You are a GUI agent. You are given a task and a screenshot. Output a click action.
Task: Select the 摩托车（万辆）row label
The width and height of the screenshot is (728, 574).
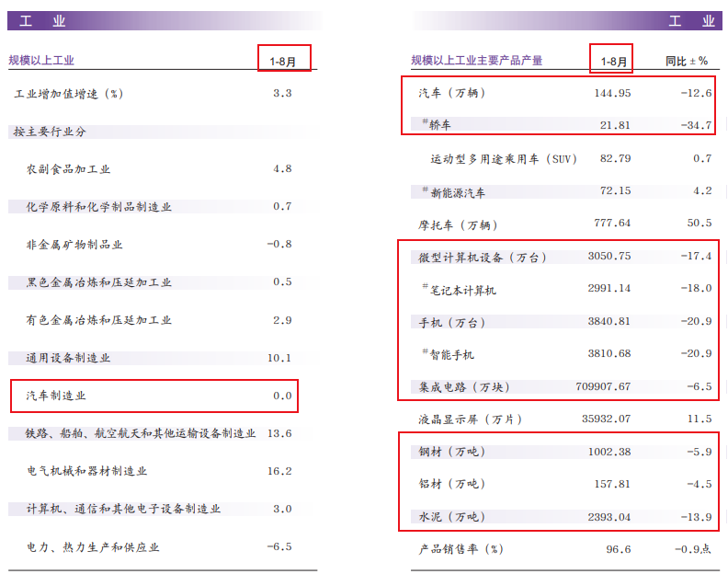(x=459, y=225)
